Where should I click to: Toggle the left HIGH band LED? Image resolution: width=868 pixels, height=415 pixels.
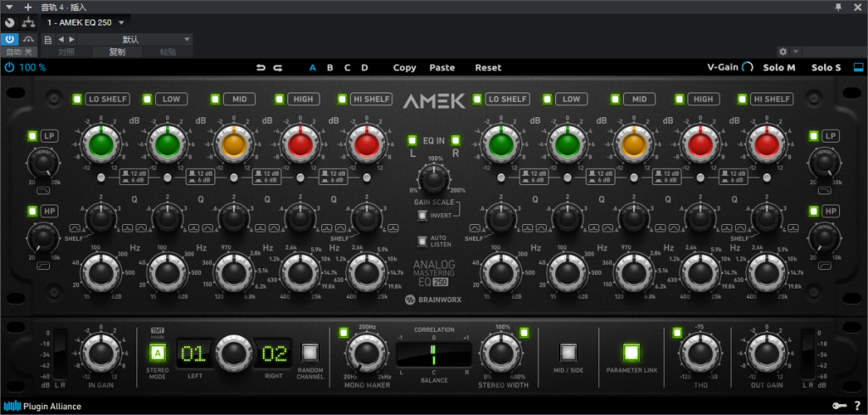(280, 99)
